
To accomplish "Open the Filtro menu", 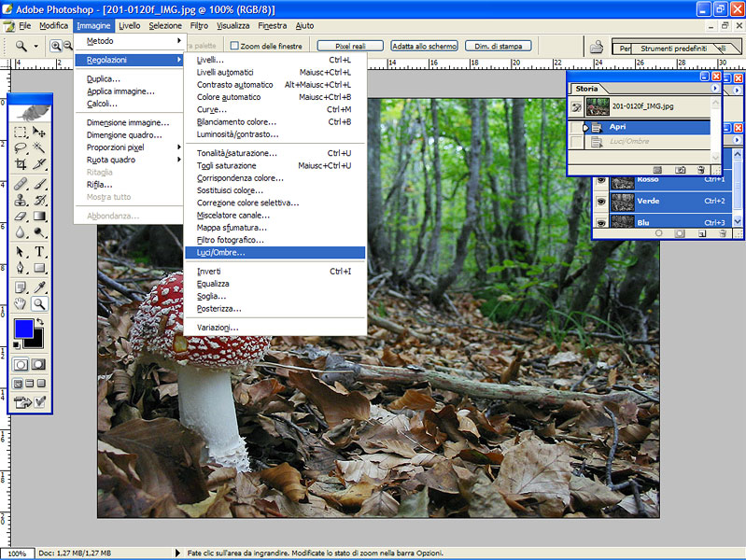I will (x=199, y=26).
